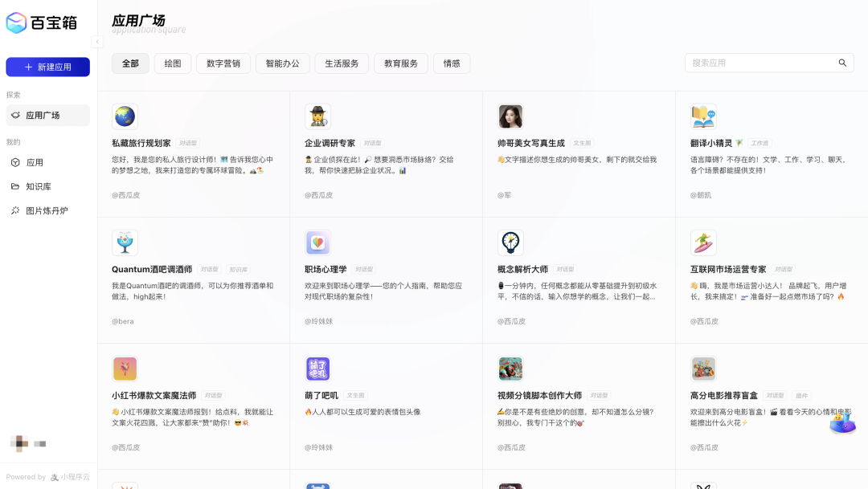Open 翻译小精灵 book app icon
The image size is (868, 489).
pos(703,116)
